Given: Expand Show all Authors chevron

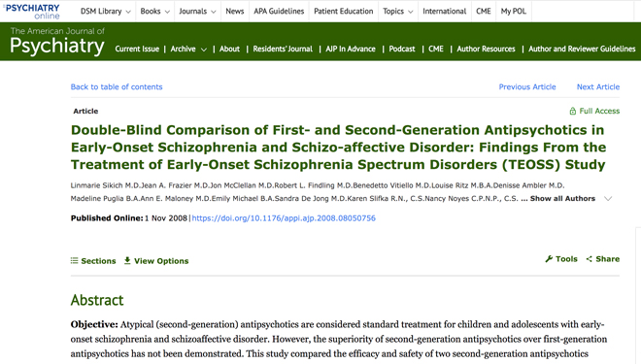Looking at the screenshot, I should [x=608, y=199].
